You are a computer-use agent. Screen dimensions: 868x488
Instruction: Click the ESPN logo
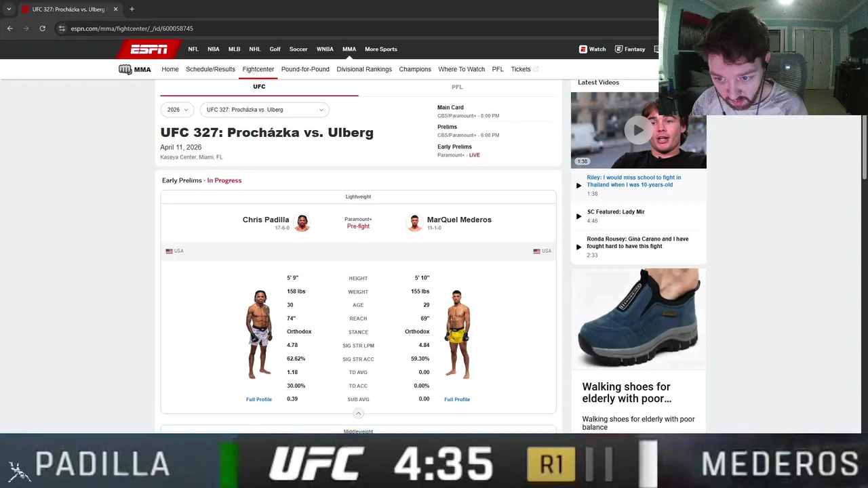[x=149, y=49]
